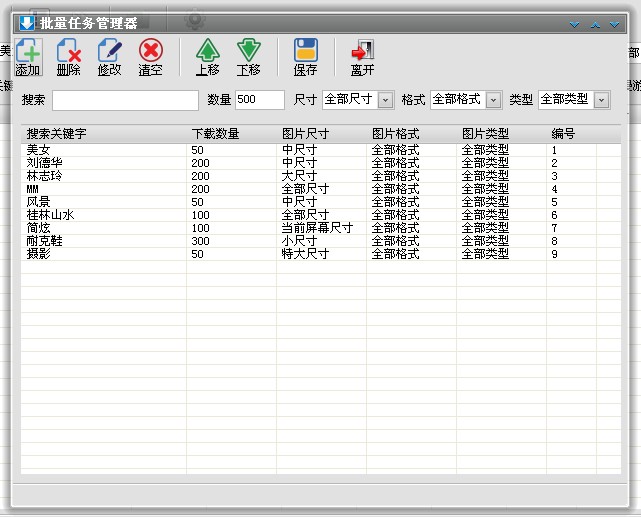Click 大尺寸 cell in 林志玲 row
641x517 pixels.
click(x=299, y=176)
